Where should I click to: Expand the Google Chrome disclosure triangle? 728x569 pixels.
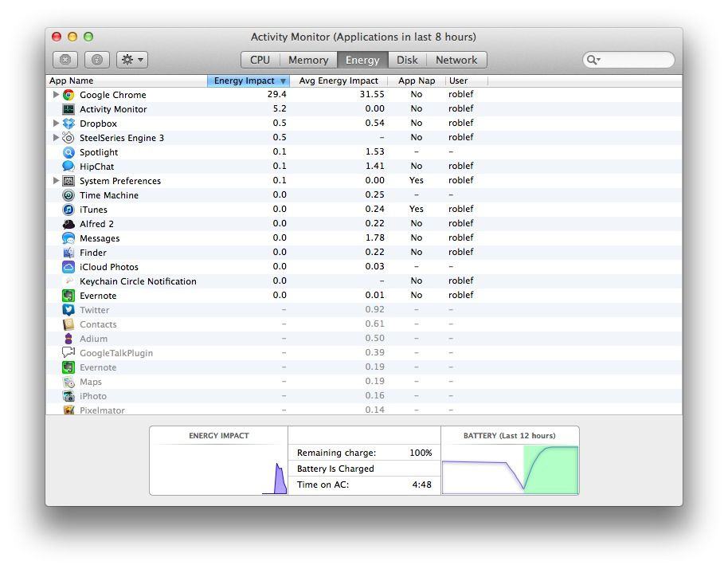[x=56, y=94]
